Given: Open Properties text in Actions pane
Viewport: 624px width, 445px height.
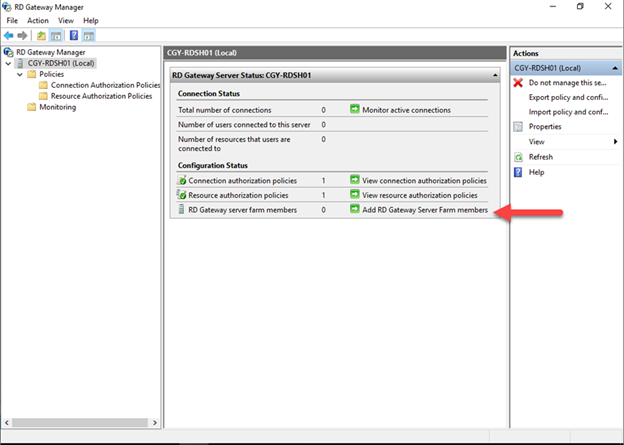Looking at the screenshot, I should tap(545, 127).
